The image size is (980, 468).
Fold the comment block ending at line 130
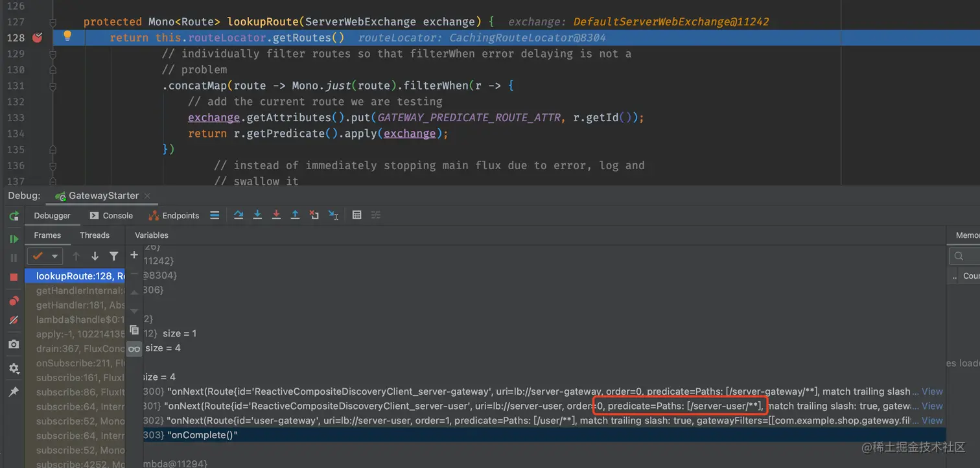[53, 70]
